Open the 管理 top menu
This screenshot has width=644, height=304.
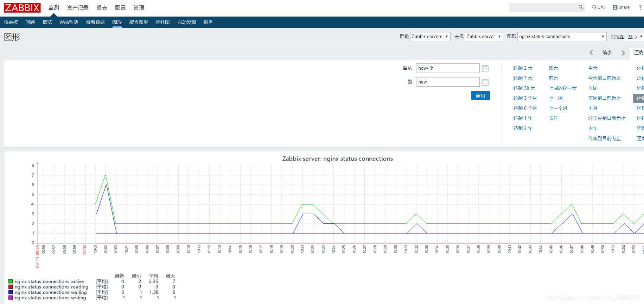[x=139, y=7]
